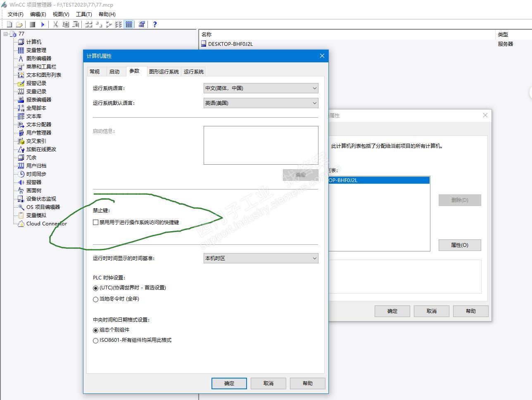Select 组态个别组件 radio option
532x400 pixels.
pos(96,330)
